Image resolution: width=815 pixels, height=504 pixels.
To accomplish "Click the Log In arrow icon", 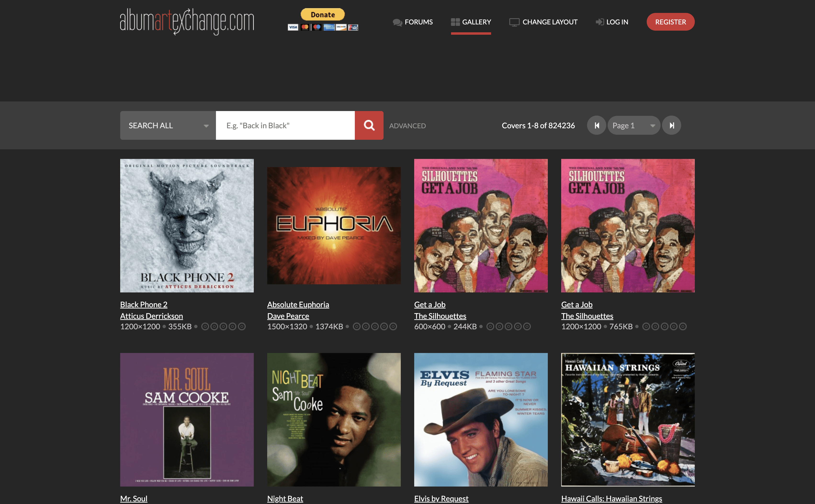I will click(600, 22).
